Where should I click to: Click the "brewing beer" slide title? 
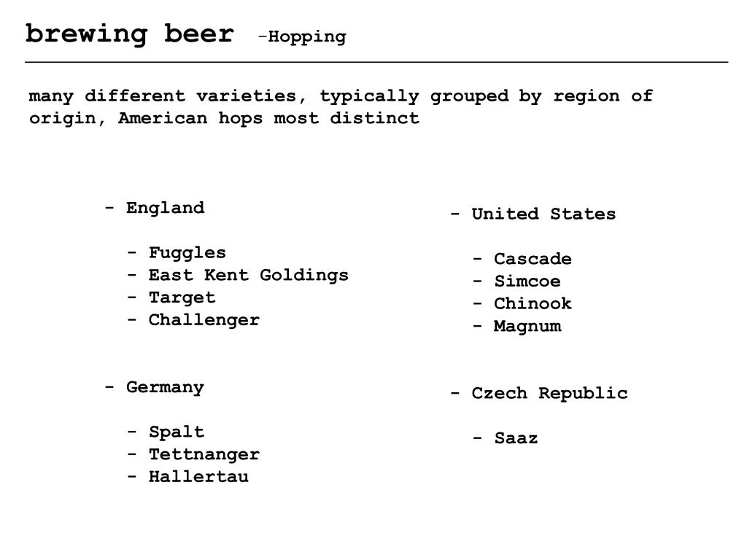[x=130, y=34]
